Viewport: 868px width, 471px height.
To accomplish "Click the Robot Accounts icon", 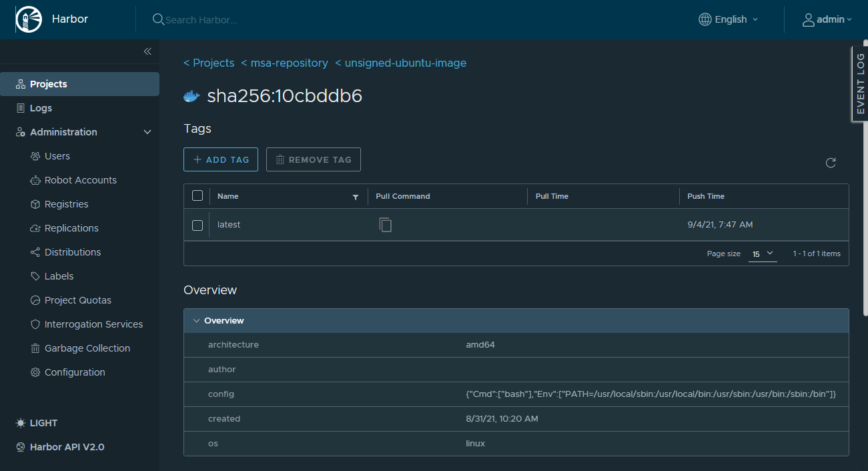I will click(35, 180).
